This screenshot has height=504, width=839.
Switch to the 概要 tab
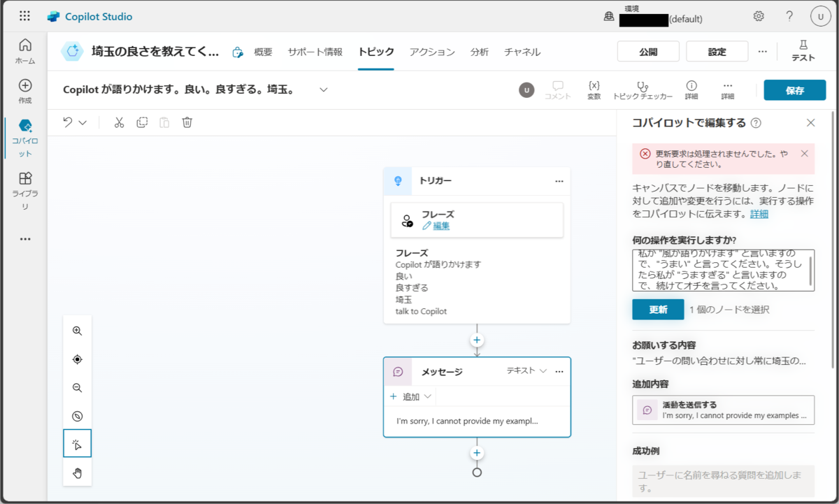point(264,52)
